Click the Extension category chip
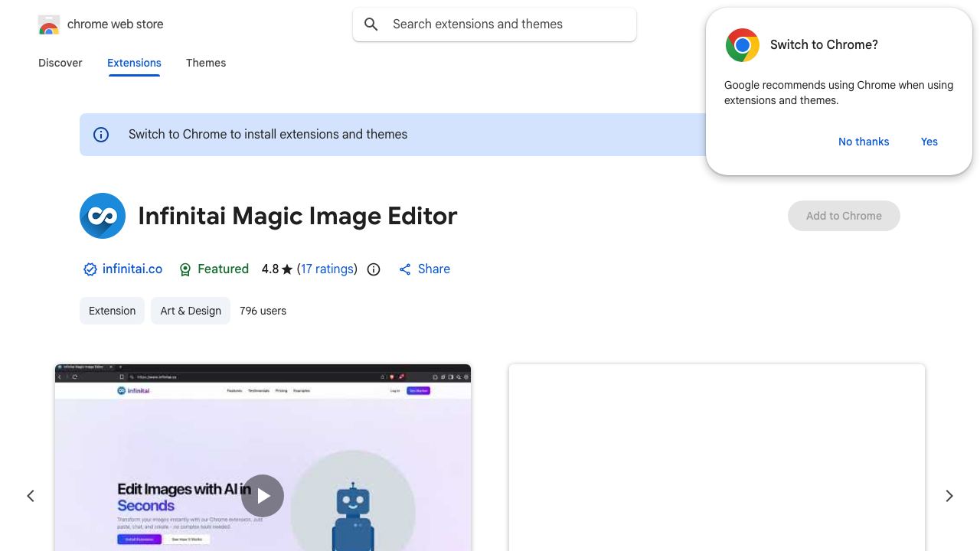This screenshot has height=551, width=980. (x=112, y=311)
